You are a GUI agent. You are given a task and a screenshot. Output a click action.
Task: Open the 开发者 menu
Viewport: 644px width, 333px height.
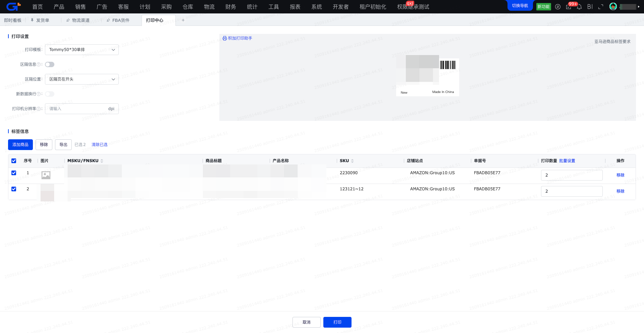coord(341,7)
